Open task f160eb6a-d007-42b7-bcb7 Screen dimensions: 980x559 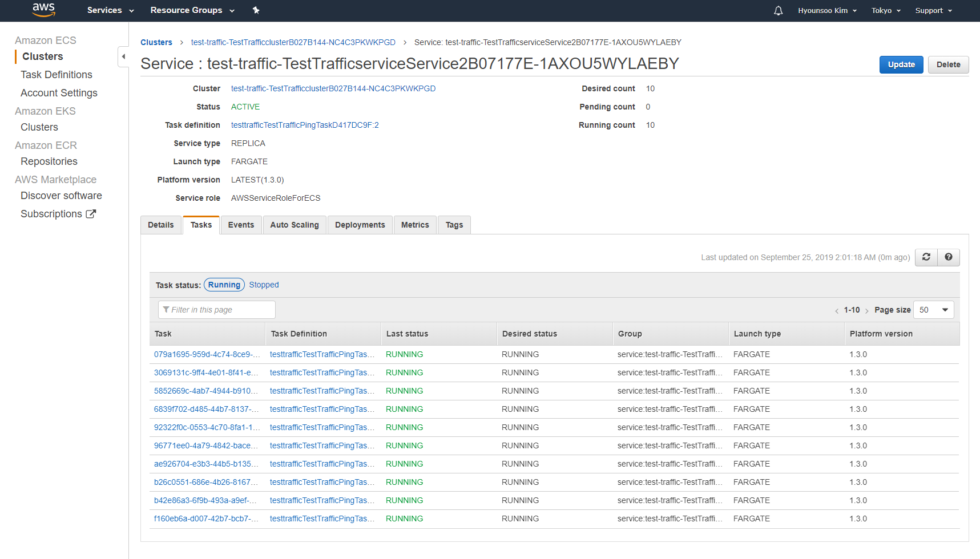[x=206, y=519]
